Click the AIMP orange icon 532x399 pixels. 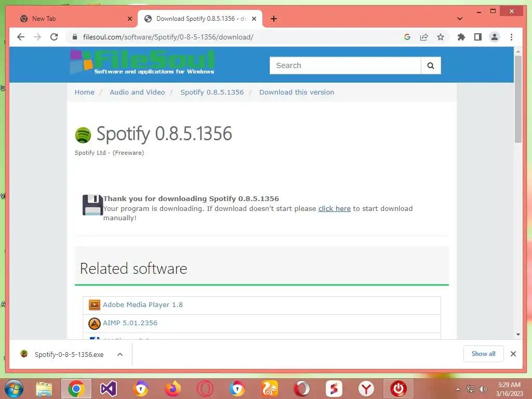(95, 323)
